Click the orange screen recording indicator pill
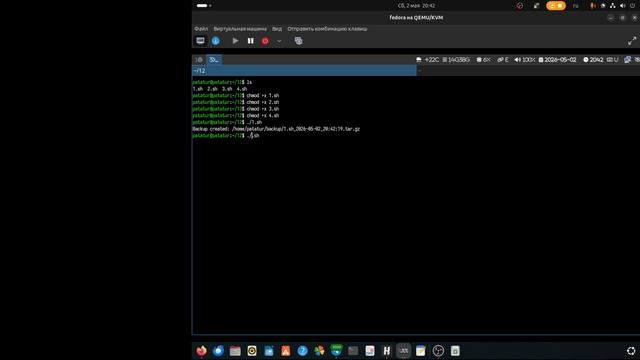This screenshot has width=640, height=360. click(x=556, y=6)
